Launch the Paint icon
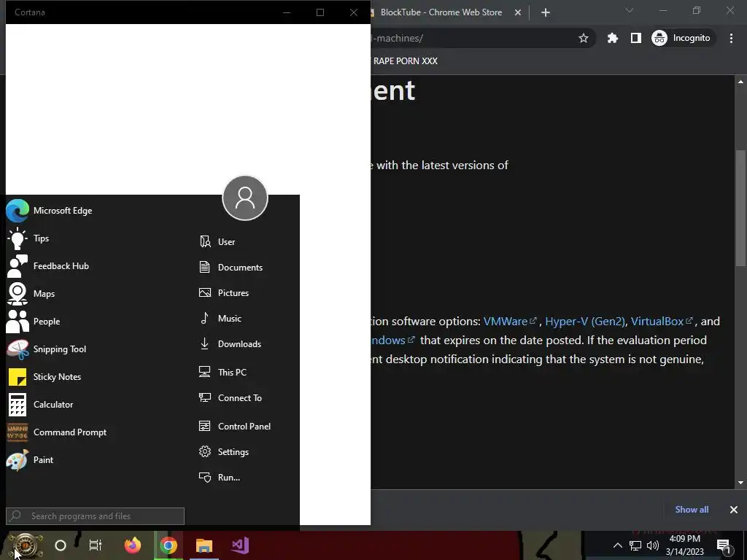Viewport: 747px width, 560px height. [18, 460]
